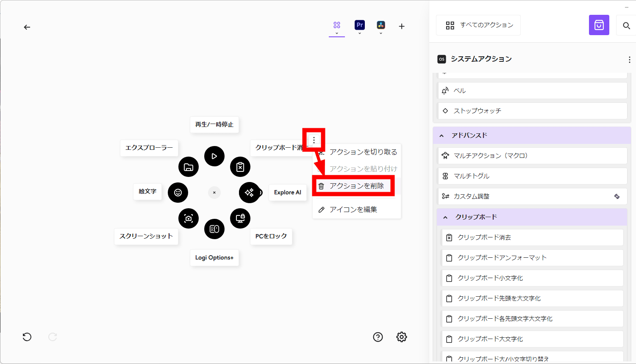Open the すべてのアクション button

478,25
